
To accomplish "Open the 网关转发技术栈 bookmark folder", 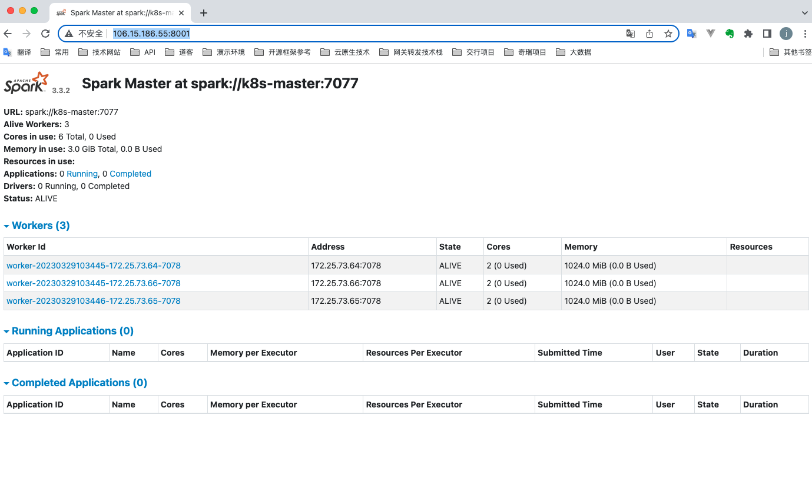I will click(x=411, y=52).
